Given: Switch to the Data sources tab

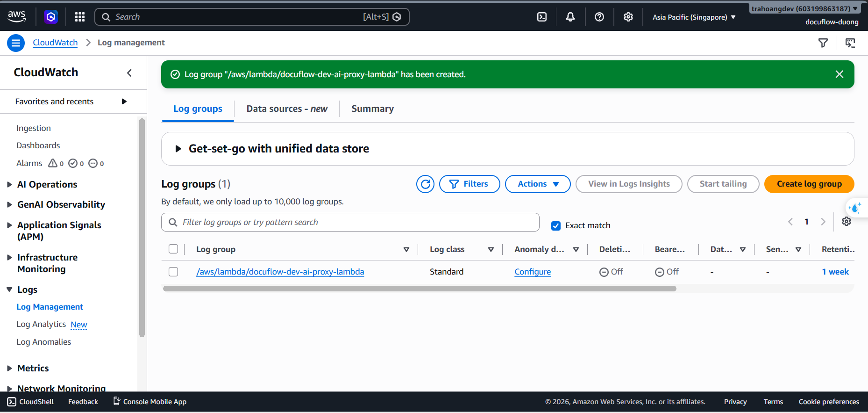Looking at the screenshot, I should 287,109.
